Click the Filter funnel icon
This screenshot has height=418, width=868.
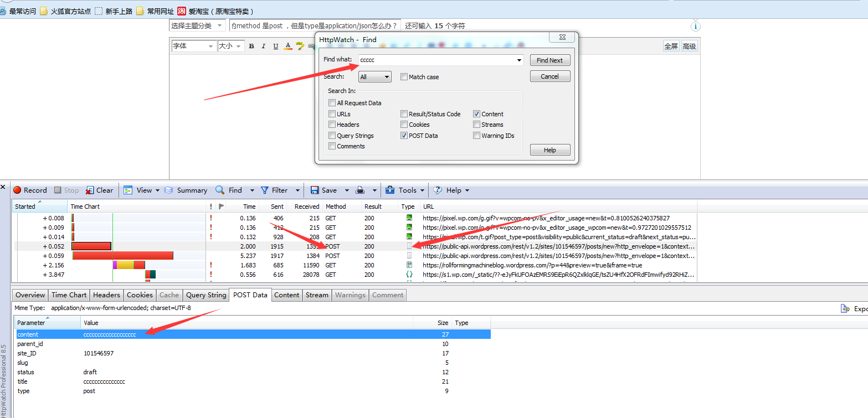point(265,190)
